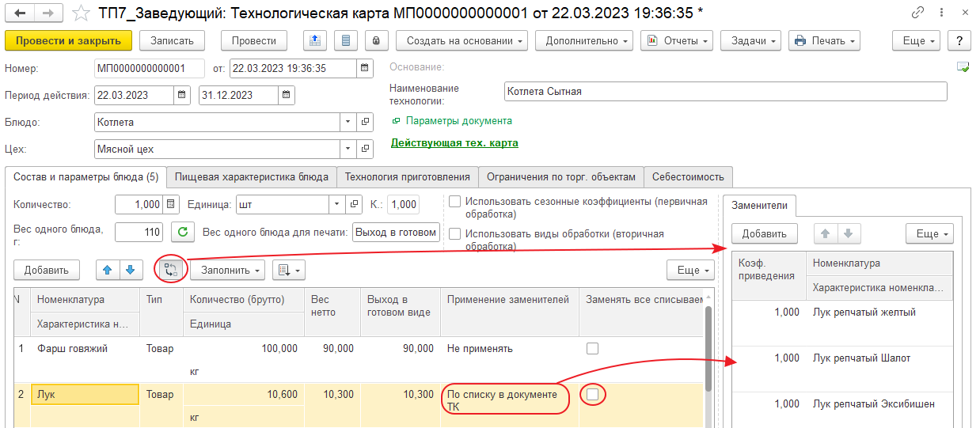Open the three-dot menu in title bar
Image resolution: width=980 pixels, height=428 pixels.
pyautogui.click(x=943, y=12)
